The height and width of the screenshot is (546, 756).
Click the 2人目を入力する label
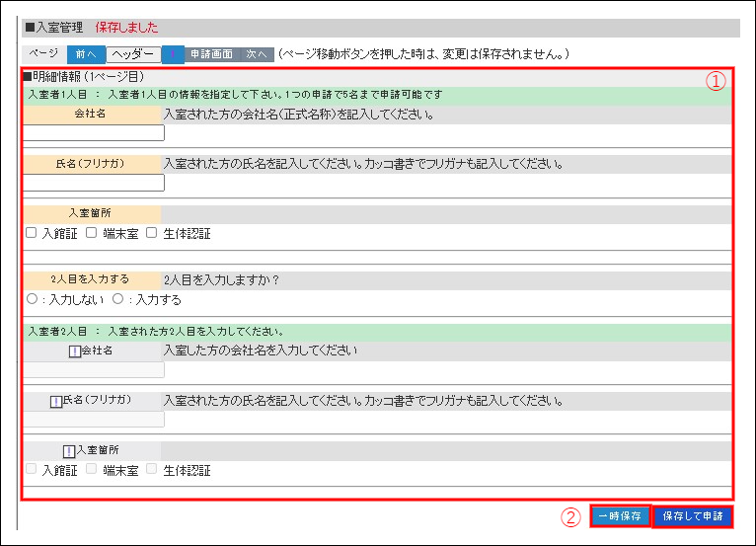click(90, 279)
